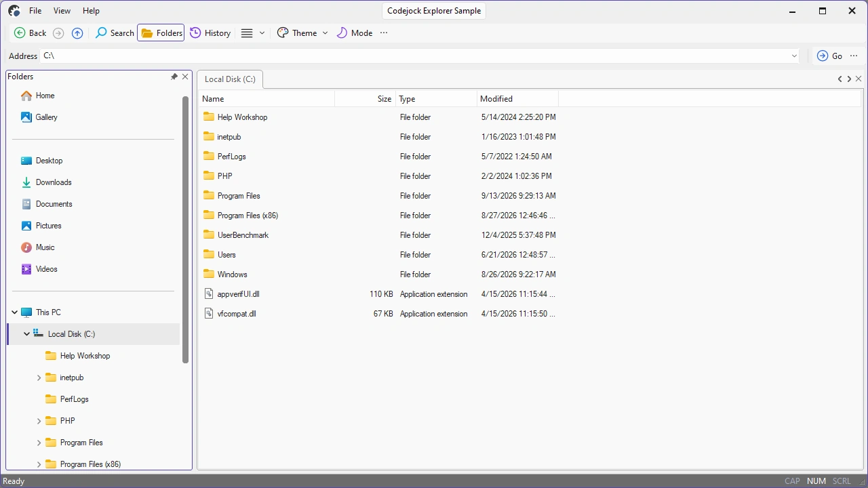Open the Help menu
The image size is (868, 488).
91,11
